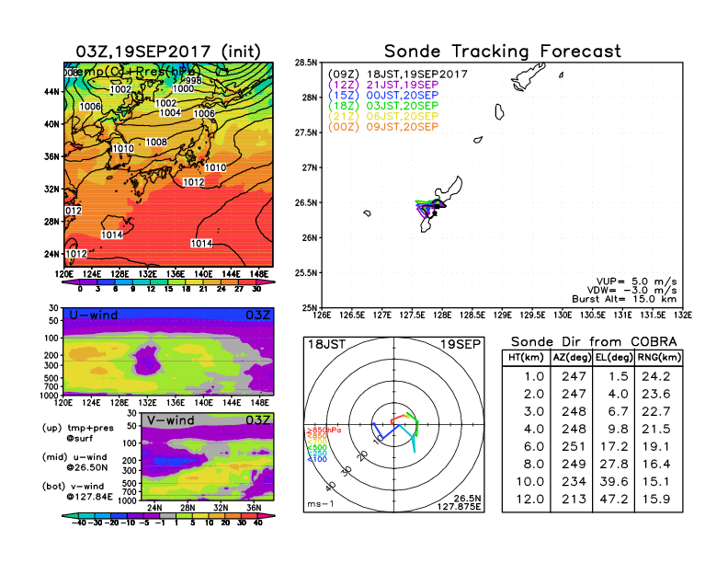Click the '1008' isobar label over Korea
728x563 pixels.
155,142
